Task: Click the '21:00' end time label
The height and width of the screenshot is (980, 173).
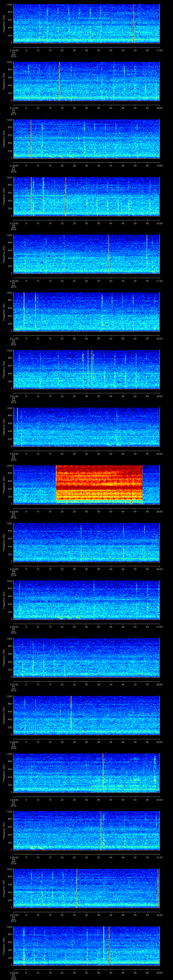Action: click(159, 281)
